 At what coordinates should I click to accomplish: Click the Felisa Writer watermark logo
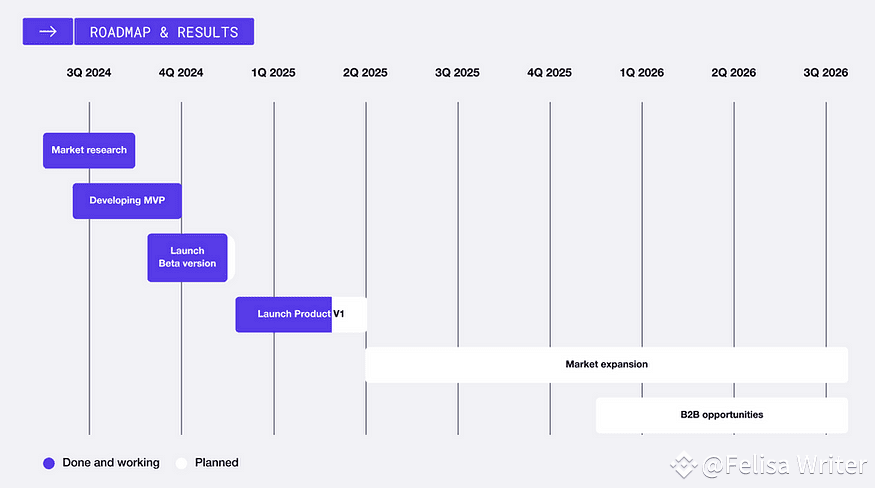click(684, 465)
